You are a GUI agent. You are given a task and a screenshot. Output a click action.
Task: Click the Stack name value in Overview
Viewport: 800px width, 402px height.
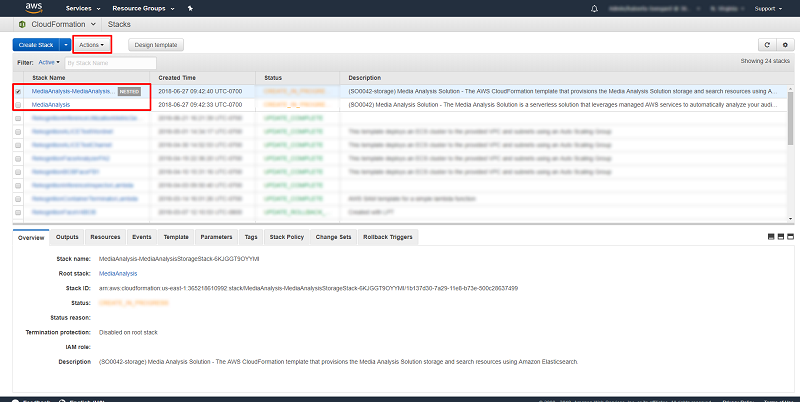(179, 259)
